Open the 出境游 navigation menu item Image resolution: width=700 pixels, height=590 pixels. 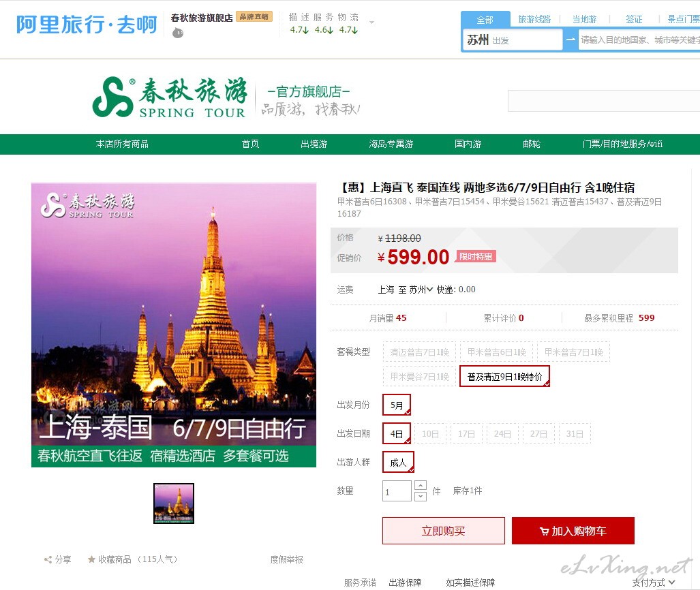[x=314, y=144]
